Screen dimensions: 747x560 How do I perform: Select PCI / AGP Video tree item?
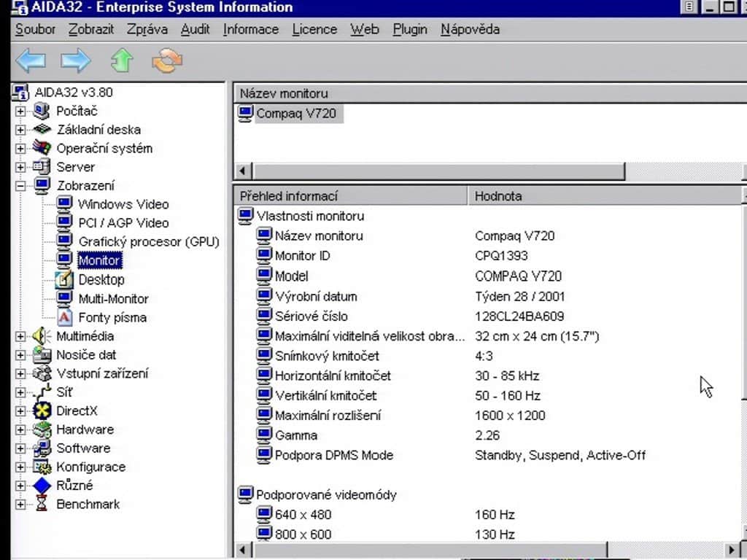coord(123,223)
